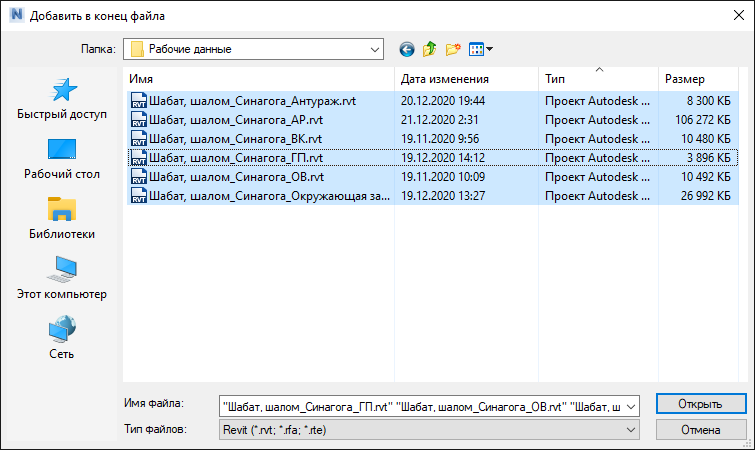The height and width of the screenshot is (450, 755).
Task: Click the Back navigation arrow icon
Action: coord(406,48)
